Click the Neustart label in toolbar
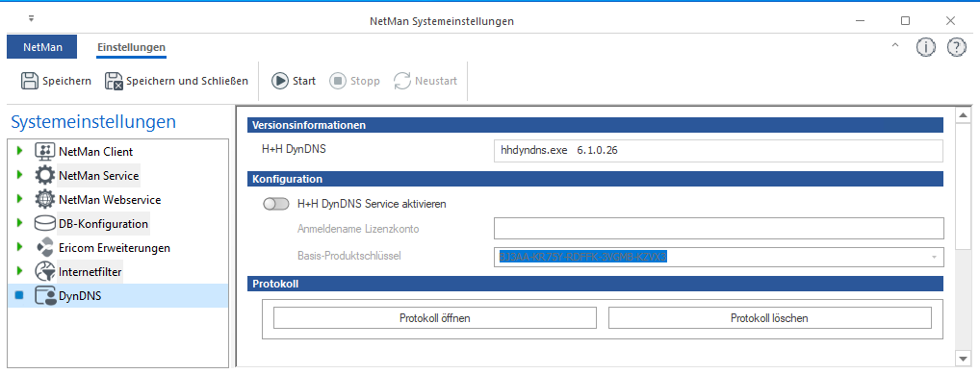 click(436, 81)
